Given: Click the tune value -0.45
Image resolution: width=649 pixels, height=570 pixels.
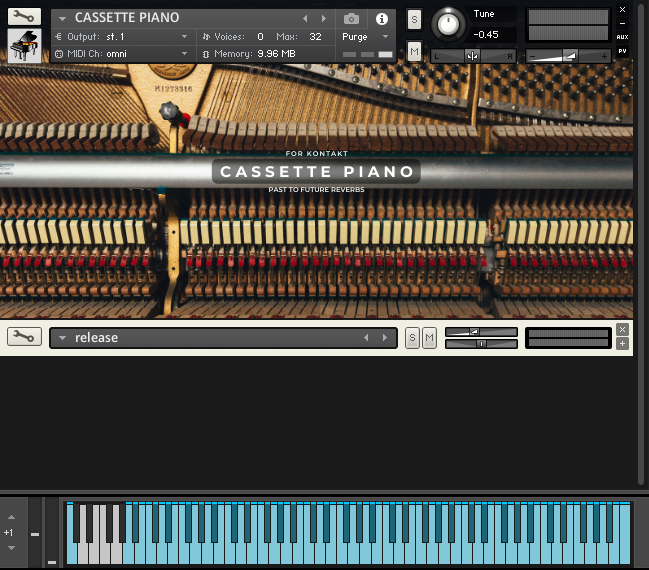Looking at the screenshot, I should [486, 35].
